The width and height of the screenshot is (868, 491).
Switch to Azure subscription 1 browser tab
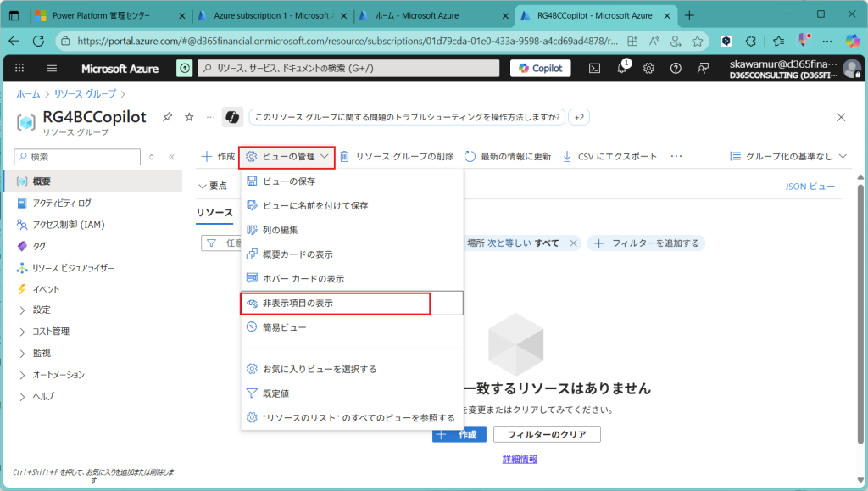tap(272, 15)
